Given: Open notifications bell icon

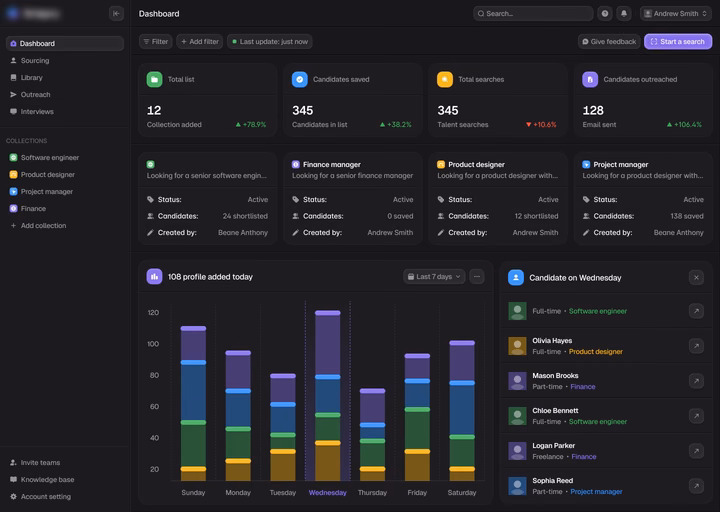Looking at the screenshot, I should tap(624, 13).
